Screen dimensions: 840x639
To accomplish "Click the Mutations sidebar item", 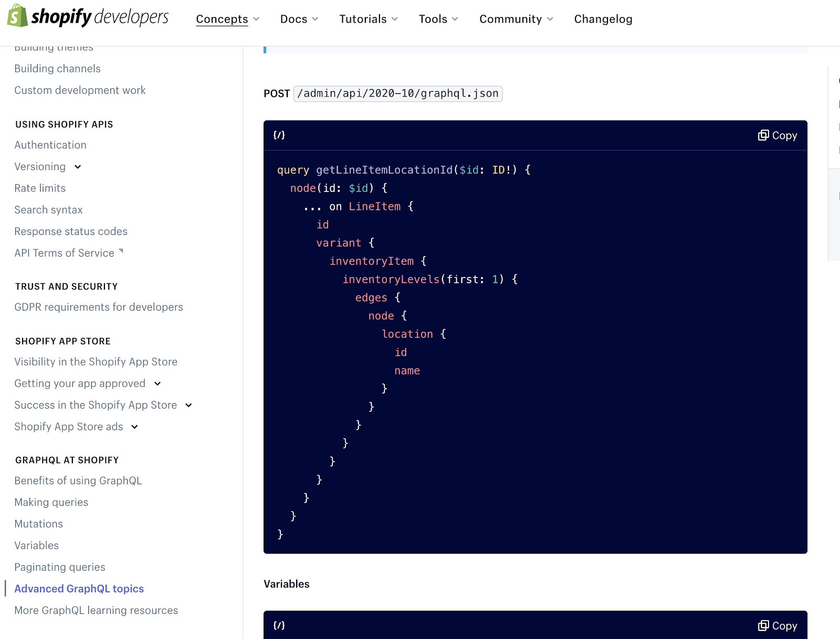I will pos(38,524).
